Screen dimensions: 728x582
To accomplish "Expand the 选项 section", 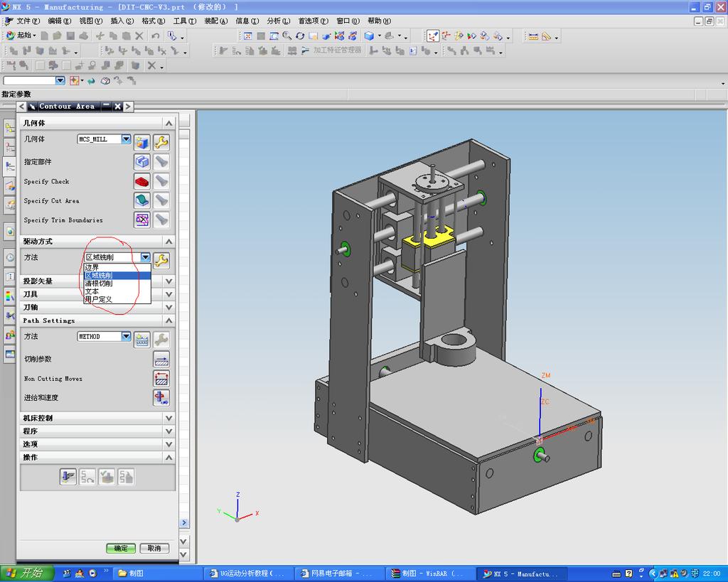I will coord(168,444).
